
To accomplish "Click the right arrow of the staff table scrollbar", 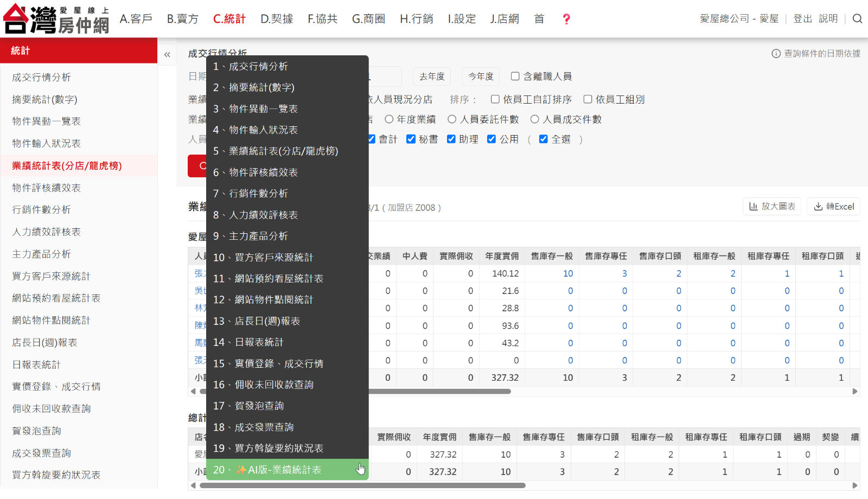I will 855,391.
